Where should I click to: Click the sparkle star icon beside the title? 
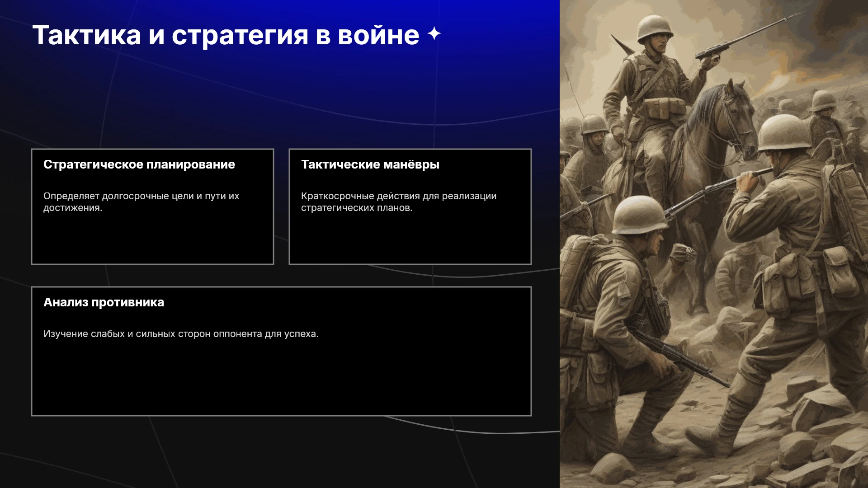tap(434, 33)
